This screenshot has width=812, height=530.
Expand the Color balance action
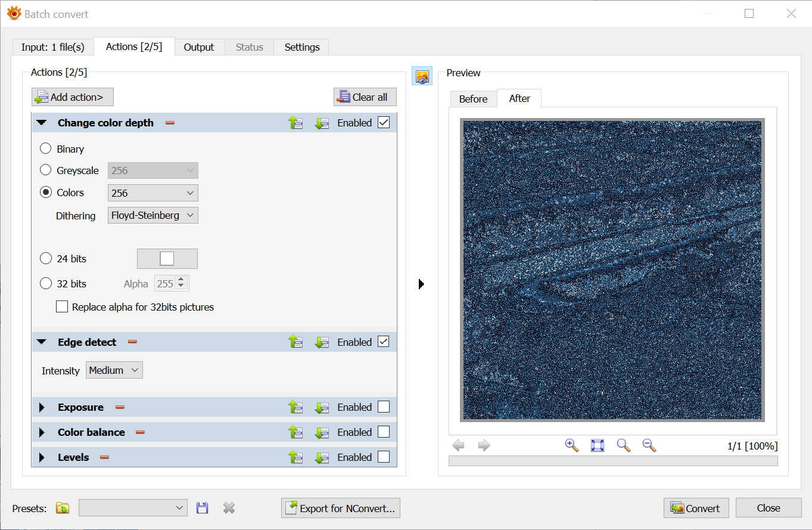42,432
